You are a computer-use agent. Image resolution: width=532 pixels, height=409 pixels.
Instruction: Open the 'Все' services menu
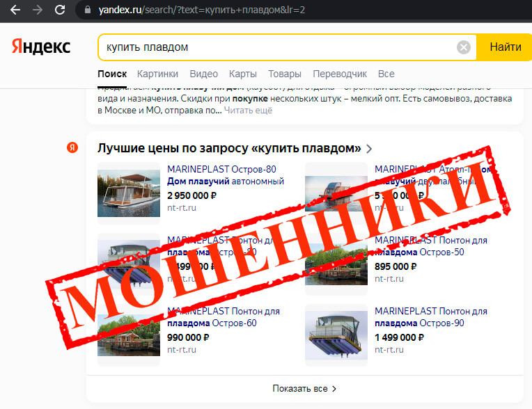coord(386,74)
